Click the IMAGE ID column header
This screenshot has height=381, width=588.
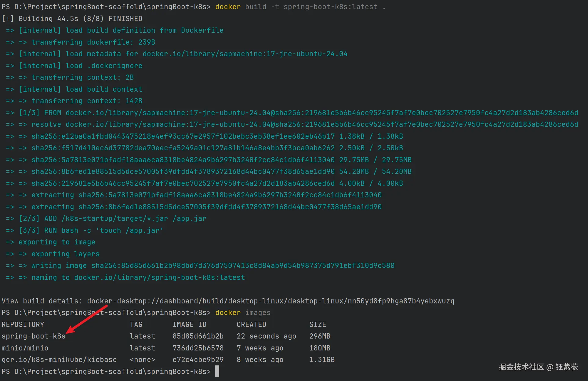189,324
